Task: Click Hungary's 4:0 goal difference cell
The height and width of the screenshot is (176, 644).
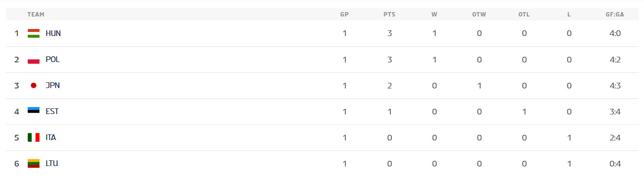Action: 615,33
